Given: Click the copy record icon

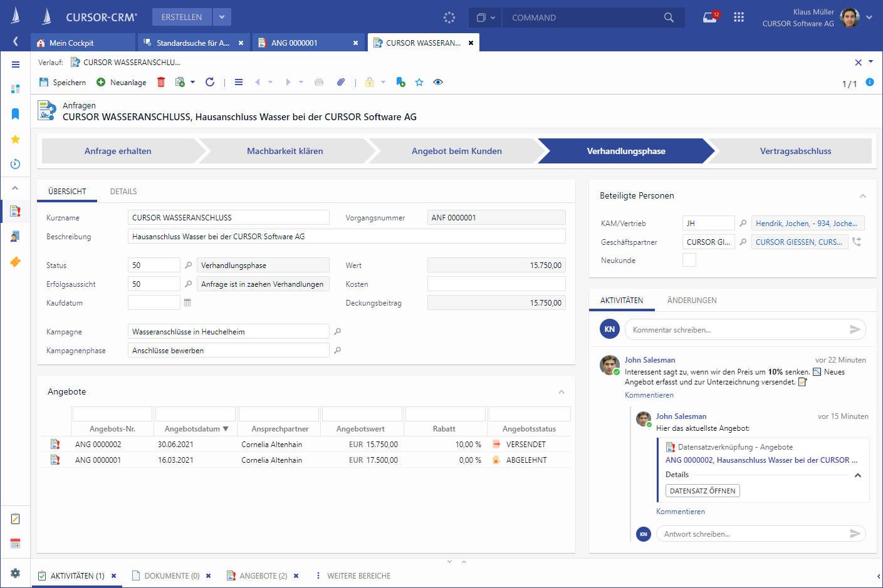Looking at the screenshot, I should (x=180, y=82).
